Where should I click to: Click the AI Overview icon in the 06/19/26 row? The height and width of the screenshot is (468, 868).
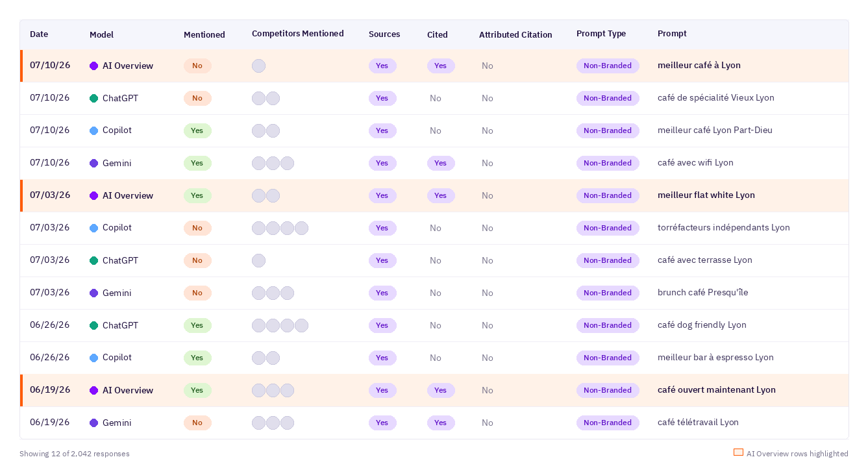[93, 390]
